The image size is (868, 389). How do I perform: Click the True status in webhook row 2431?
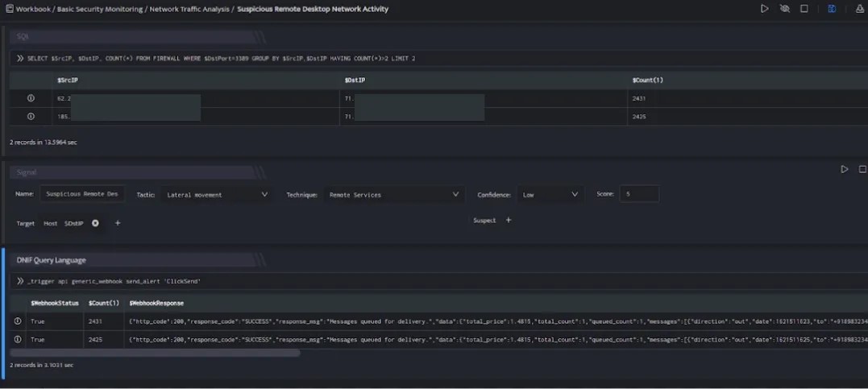(38, 321)
